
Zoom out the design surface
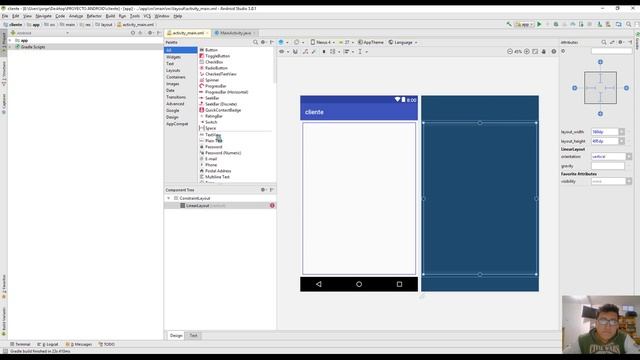pyautogui.click(x=510, y=52)
